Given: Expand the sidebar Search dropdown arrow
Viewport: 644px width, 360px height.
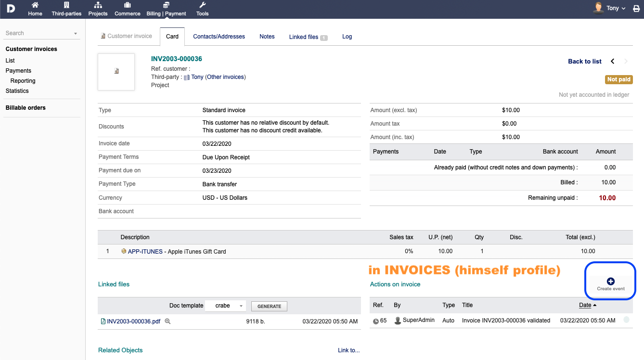Looking at the screenshot, I should coord(76,34).
